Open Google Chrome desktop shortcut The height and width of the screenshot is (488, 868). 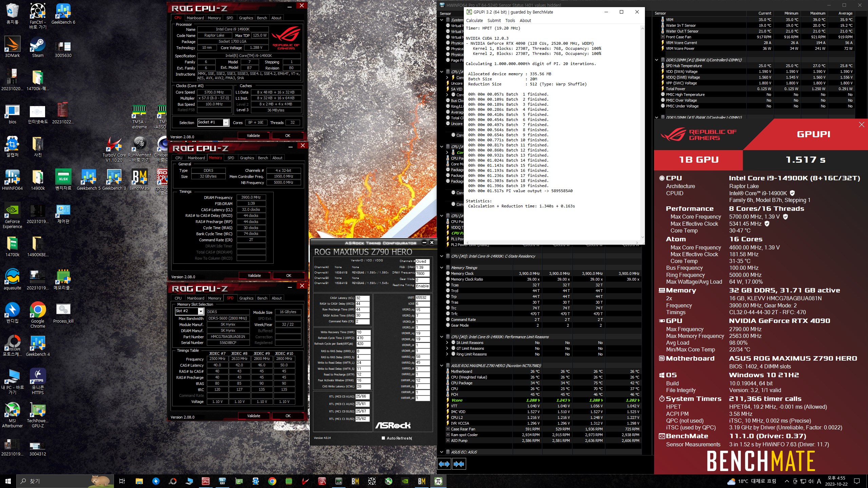point(38,315)
